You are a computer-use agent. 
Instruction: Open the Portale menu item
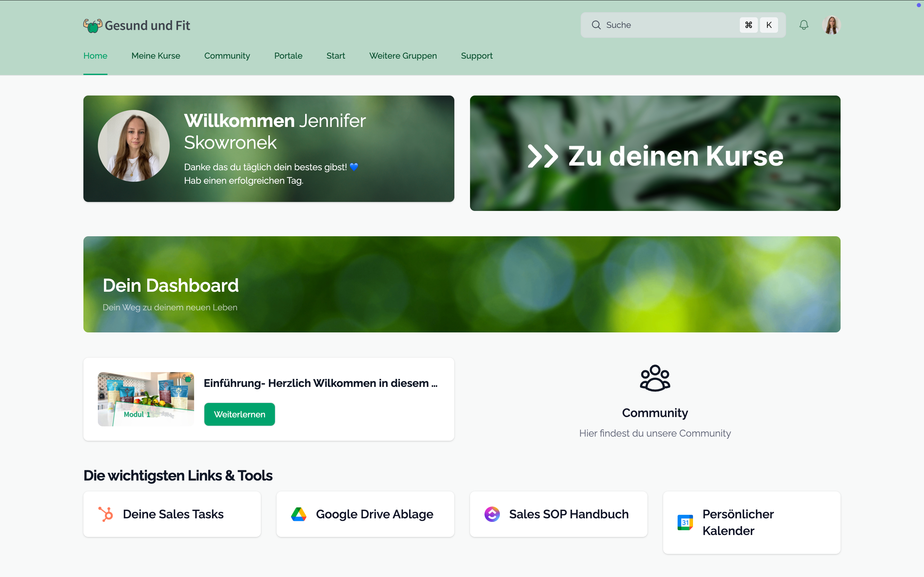tap(288, 56)
